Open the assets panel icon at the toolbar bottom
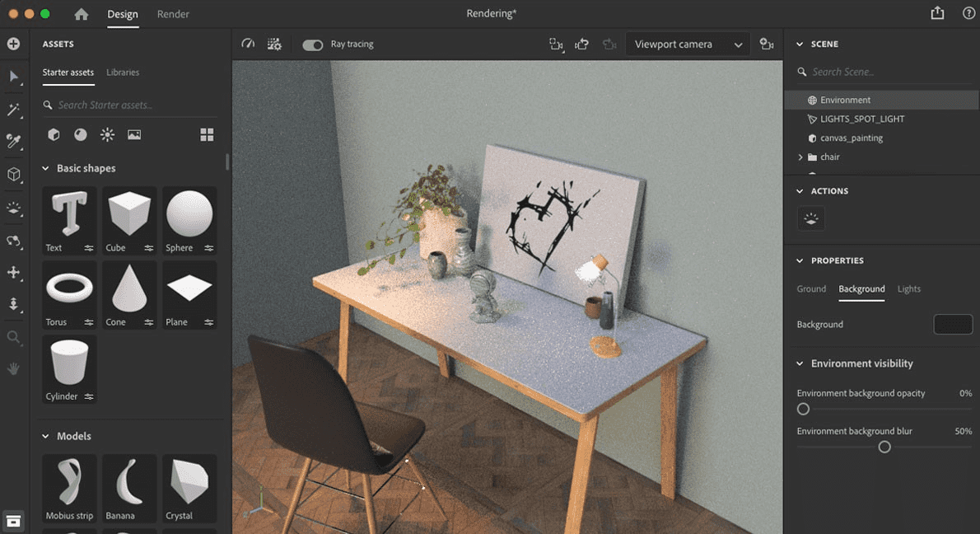This screenshot has width=980, height=534. point(13,522)
